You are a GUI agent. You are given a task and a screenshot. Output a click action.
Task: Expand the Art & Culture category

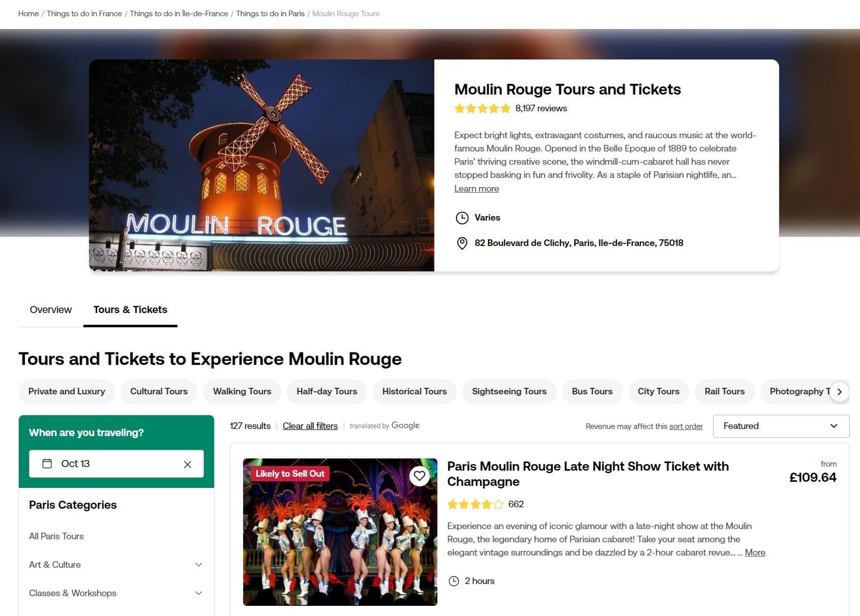(x=116, y=565)
